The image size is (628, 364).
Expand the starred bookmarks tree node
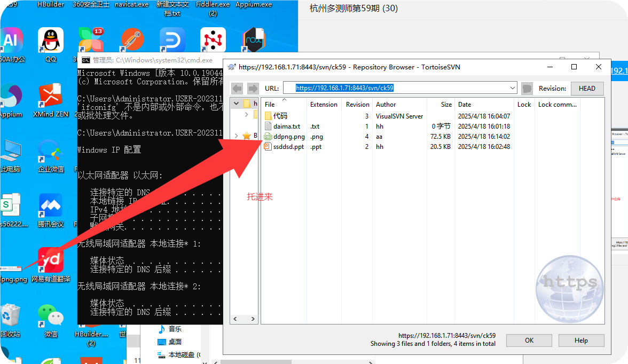(236, 136)
